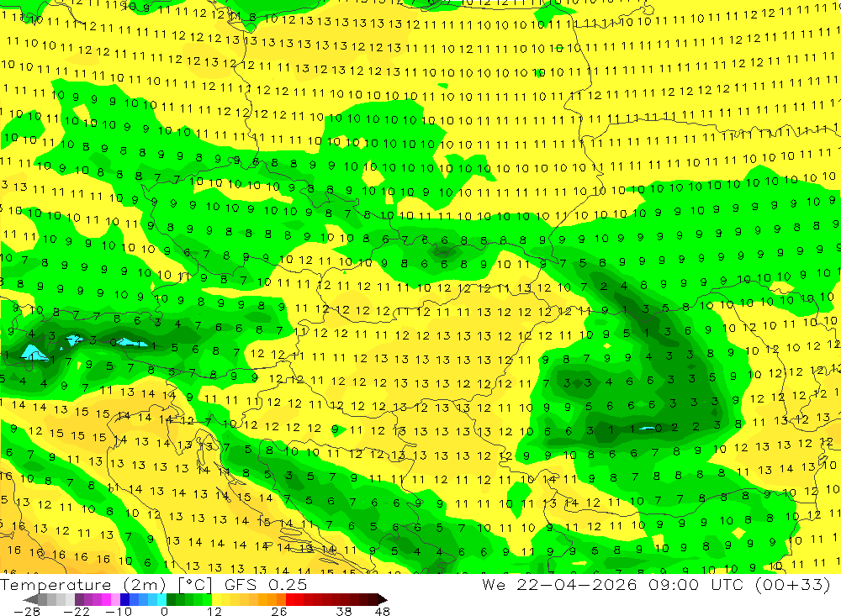Click the "38" legend scale value
The width and height of the screenshot is (841, 616).
[x=344, y=612]
